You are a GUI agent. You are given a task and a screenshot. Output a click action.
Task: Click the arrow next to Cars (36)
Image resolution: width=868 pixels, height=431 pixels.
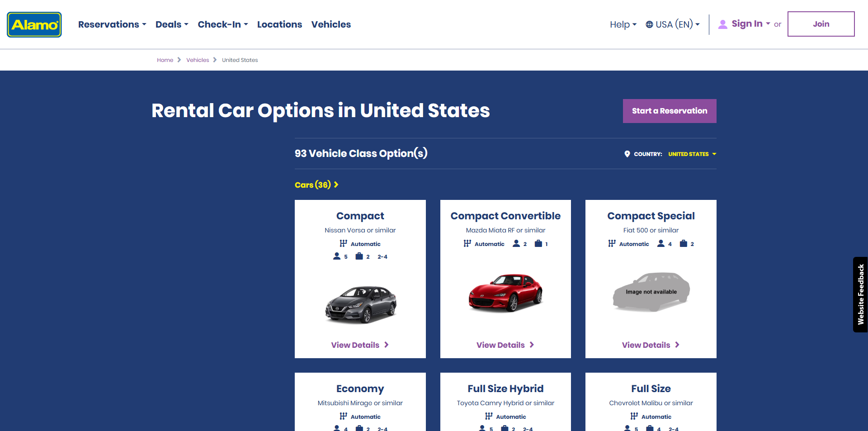coord(336,185)
